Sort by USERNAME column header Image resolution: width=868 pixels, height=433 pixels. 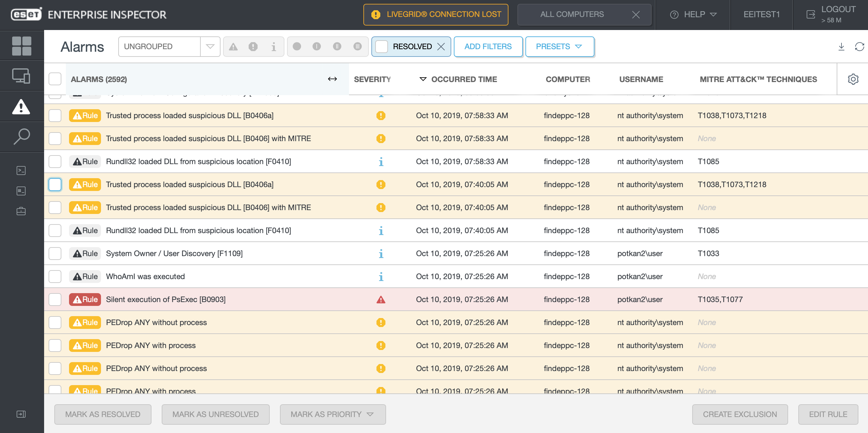click(x=641, y=79)
